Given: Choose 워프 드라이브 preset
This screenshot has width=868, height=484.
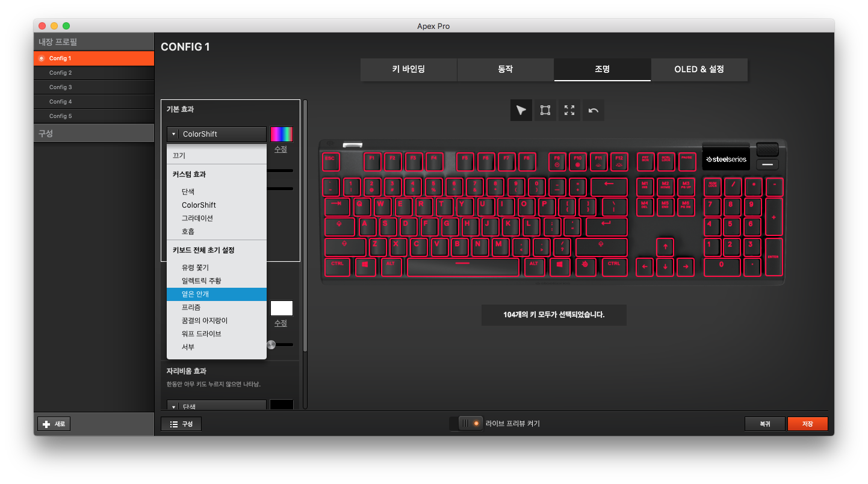Looking at the screenshot, I should (217, 334).
